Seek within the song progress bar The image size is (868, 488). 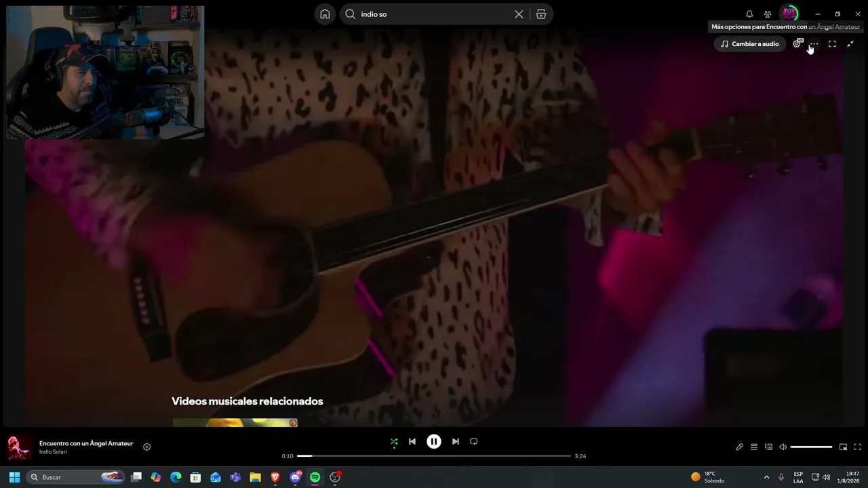point(434,456)
